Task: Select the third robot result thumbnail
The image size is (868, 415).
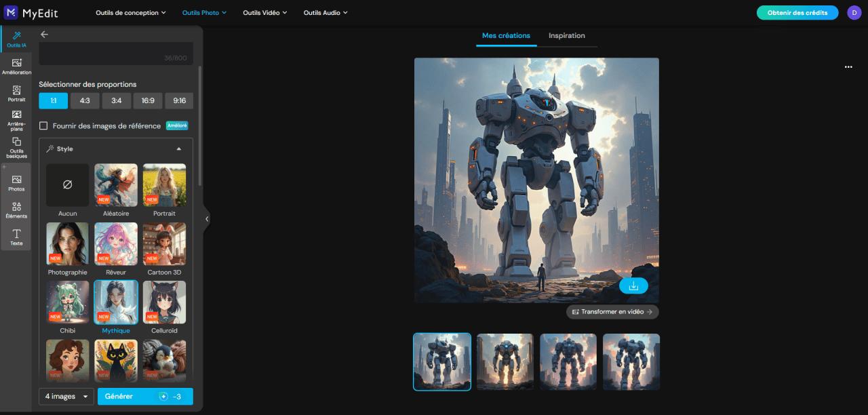Action: point(568,361)
